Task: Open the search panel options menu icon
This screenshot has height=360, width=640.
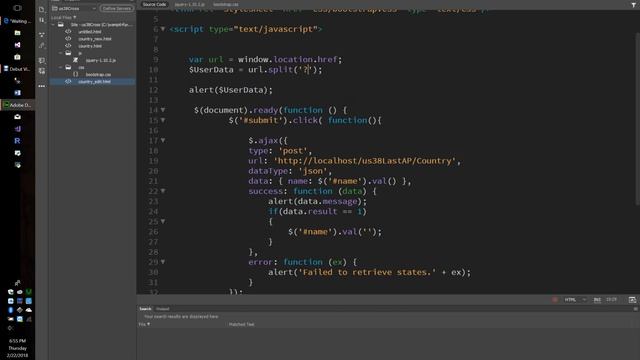Action: [x=635, y=309]
